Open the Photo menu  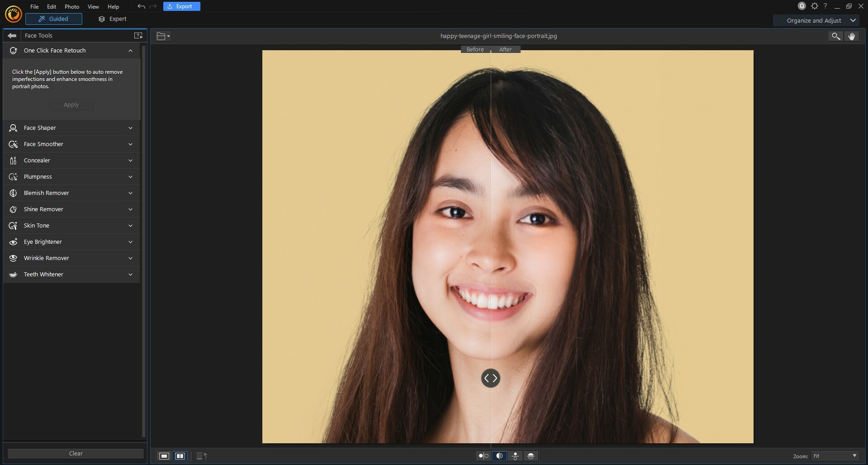point(71,6)
